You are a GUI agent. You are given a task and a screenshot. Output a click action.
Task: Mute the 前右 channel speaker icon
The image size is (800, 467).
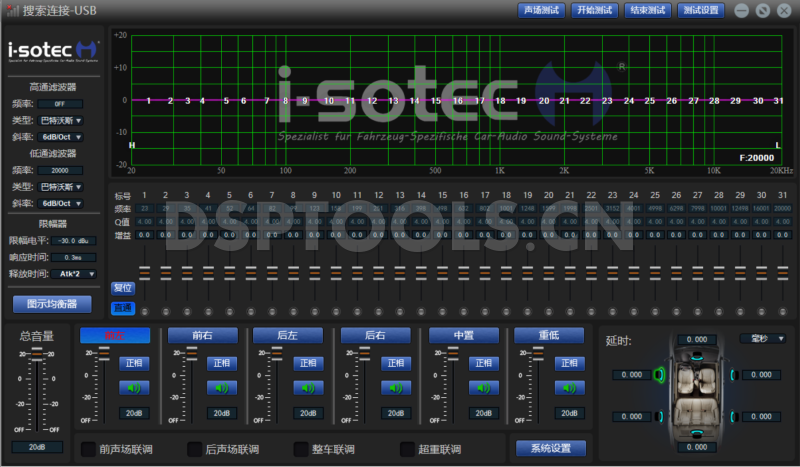pos(222,388)
